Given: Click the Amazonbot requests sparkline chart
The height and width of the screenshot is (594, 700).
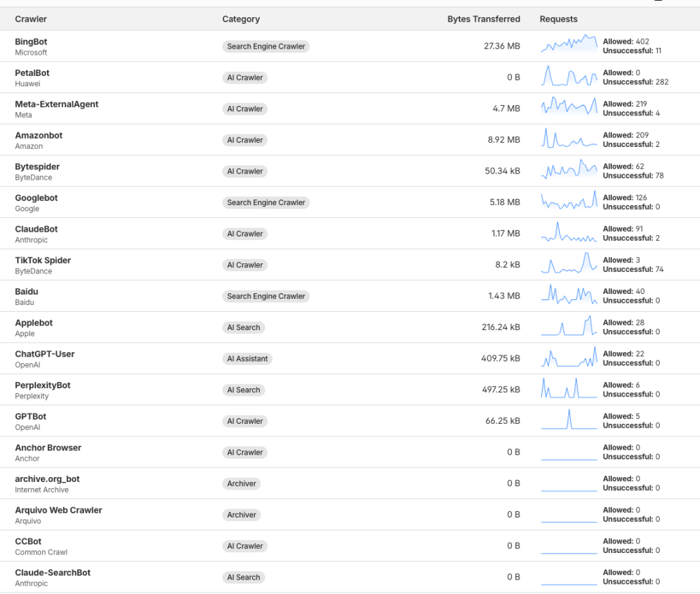Looking at the screenshot, I should (x=569, y=137).
